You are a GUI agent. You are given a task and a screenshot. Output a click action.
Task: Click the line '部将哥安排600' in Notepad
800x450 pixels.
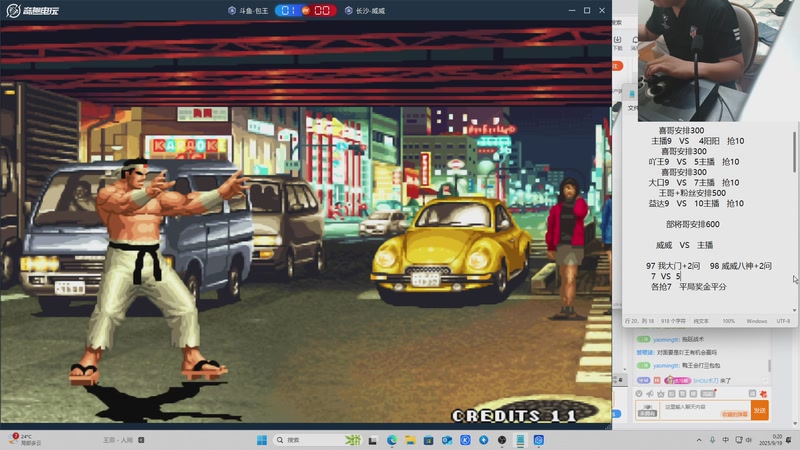(692, 224)
